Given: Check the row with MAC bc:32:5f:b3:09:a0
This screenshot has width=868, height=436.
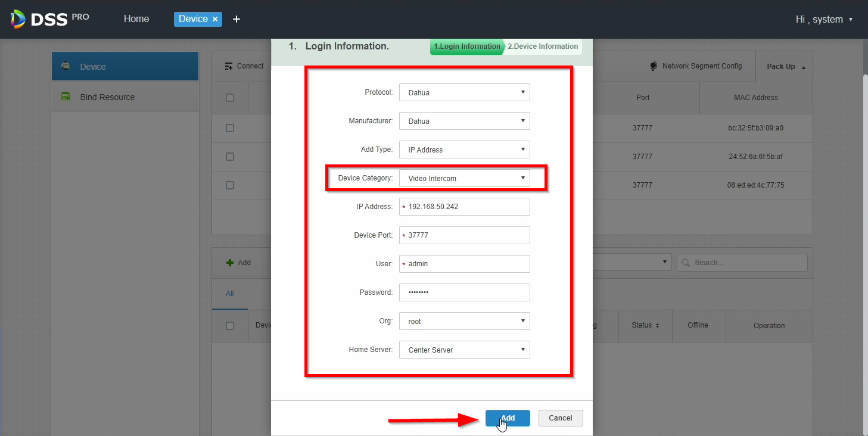Looking at the screenshot, I should point(230,128).
